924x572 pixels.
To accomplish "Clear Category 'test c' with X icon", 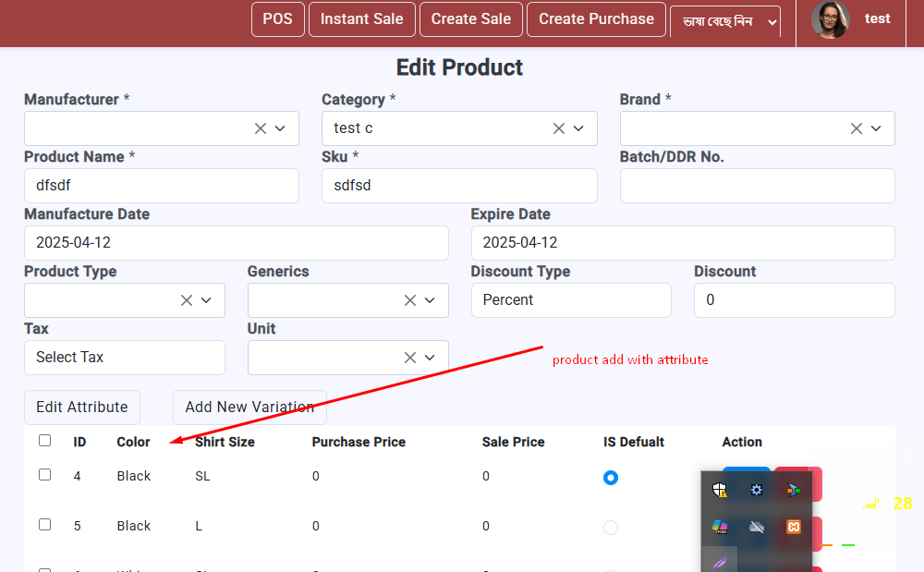I will (x=559, y=128).
